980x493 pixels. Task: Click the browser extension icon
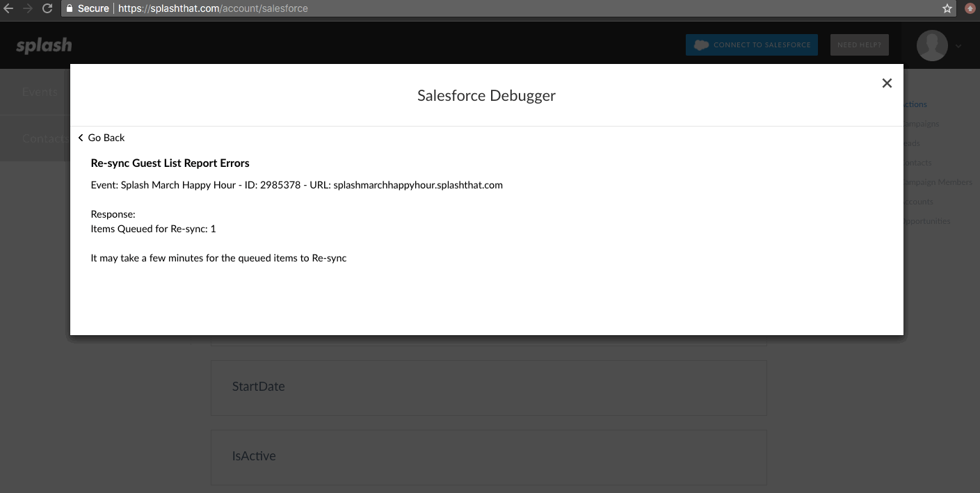970,8
